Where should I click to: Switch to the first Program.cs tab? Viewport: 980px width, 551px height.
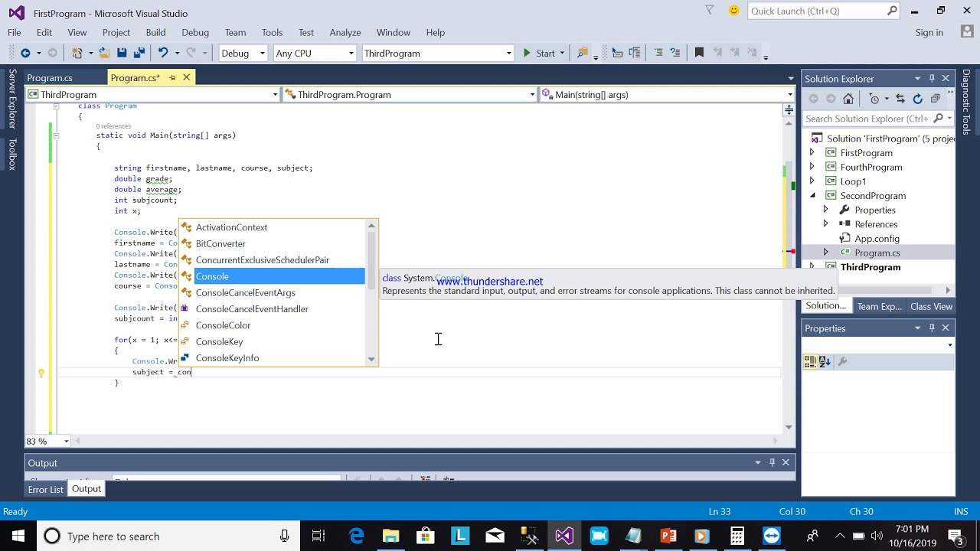point(50,77)
